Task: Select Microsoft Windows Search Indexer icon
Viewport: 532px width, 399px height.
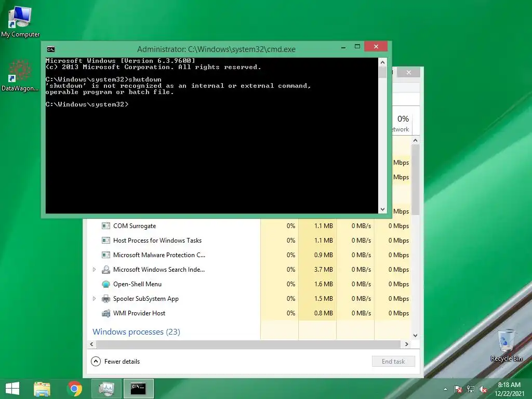Action: pos(106,270)
